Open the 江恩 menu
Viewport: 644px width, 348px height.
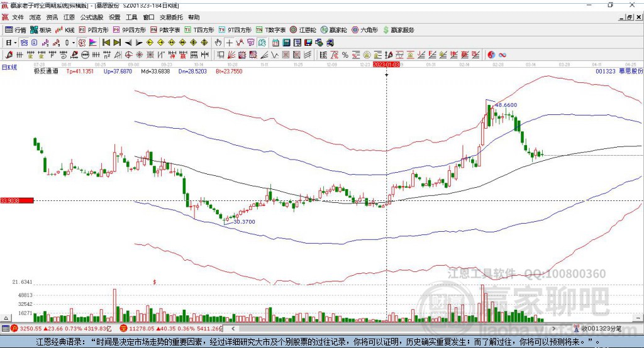69,17
